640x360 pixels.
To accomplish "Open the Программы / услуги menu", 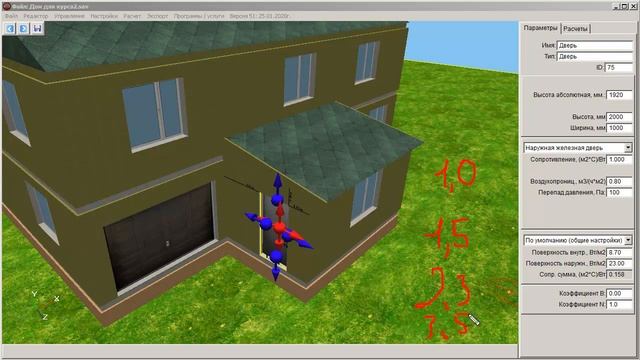I will (x=199, y=16).
